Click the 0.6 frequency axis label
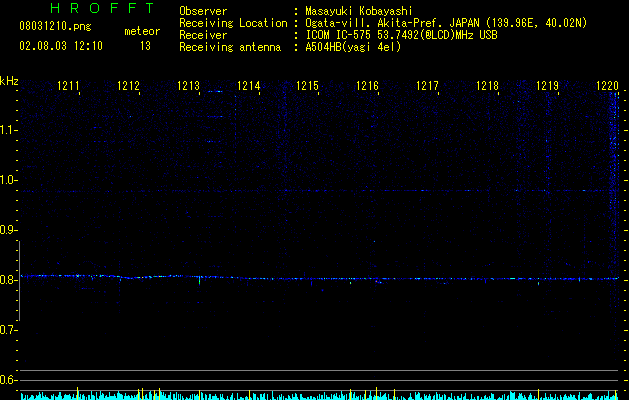The width and height of the screenshot is (629, 400). 7,380
